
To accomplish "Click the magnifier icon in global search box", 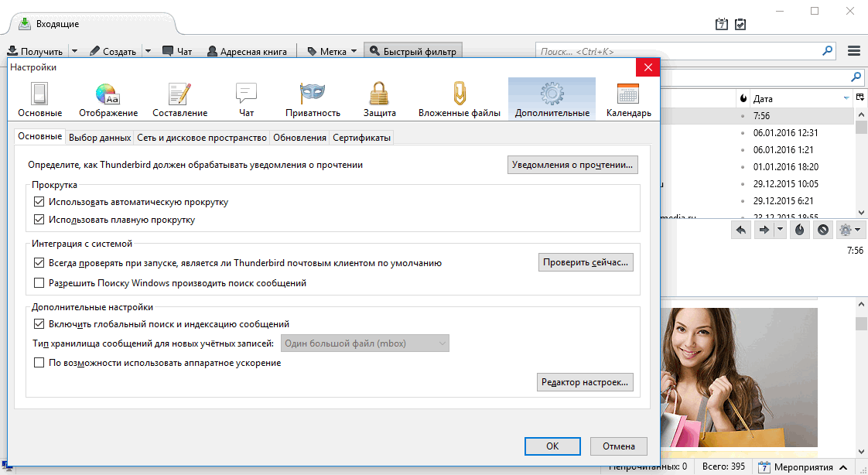I will [828, 51].
